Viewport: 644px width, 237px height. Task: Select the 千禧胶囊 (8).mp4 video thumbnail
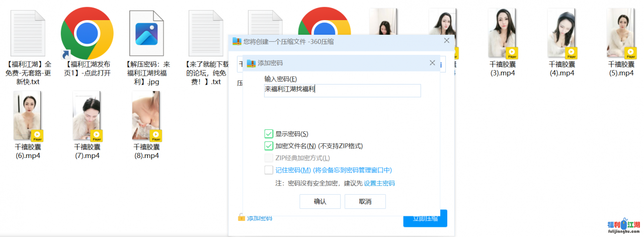pos(146,116)
